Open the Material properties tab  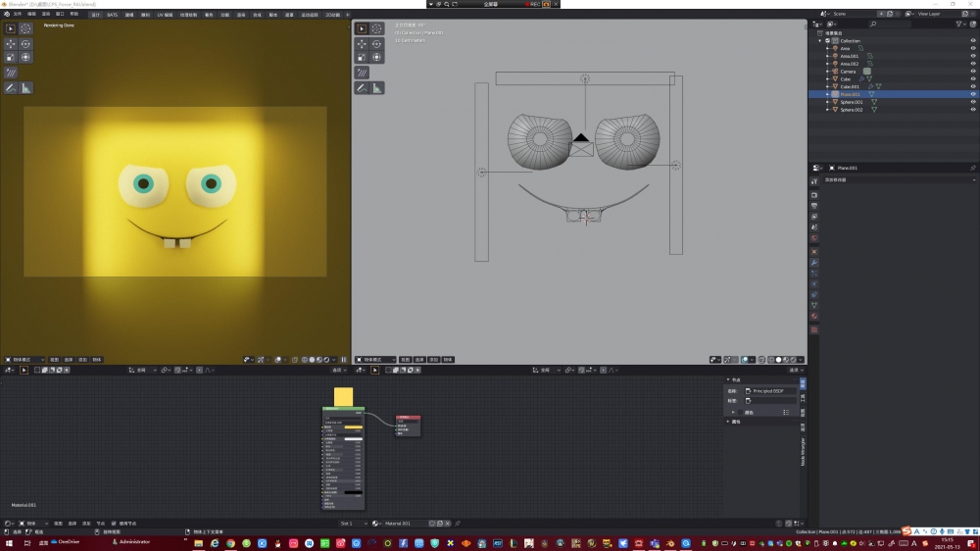point(814,317)
